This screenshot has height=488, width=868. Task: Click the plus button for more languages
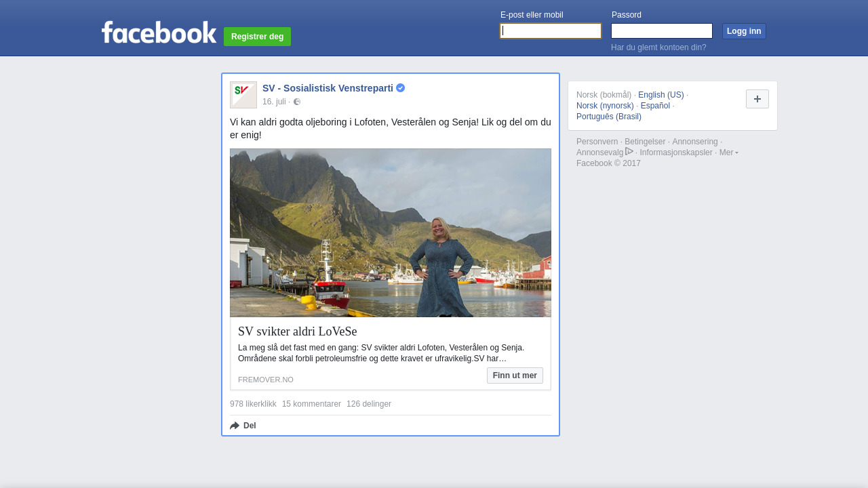coord(757,99)
